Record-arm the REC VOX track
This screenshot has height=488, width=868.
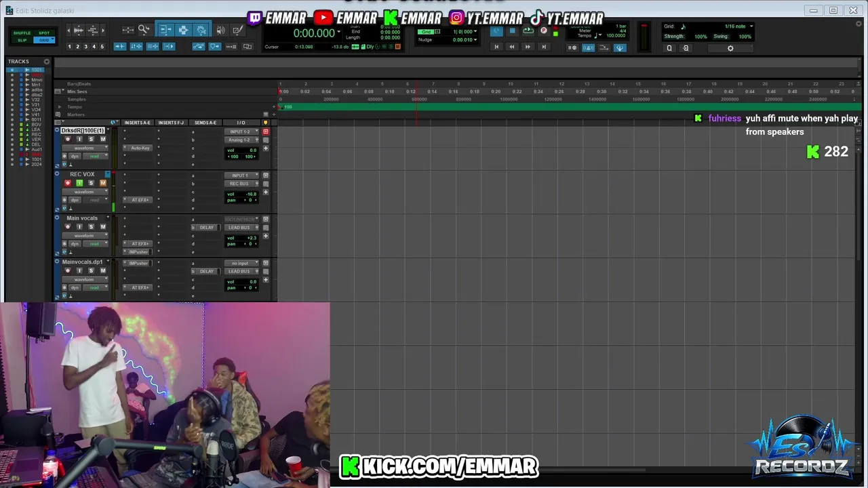67,183
